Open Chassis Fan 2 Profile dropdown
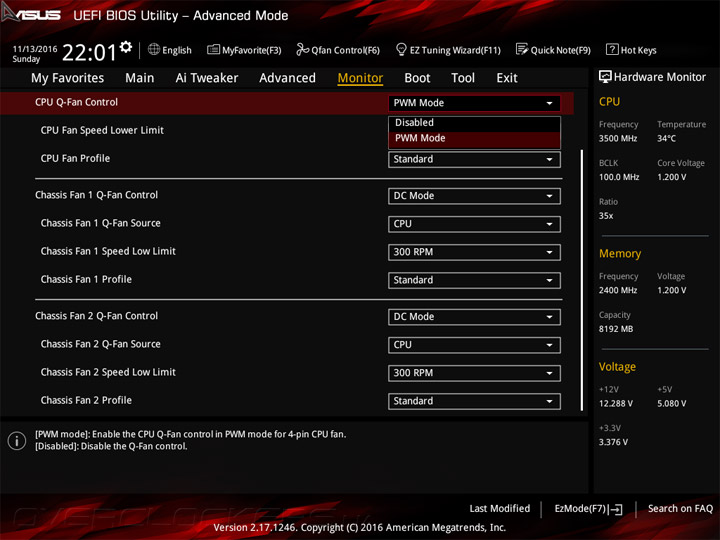 (x=474, y=401)
